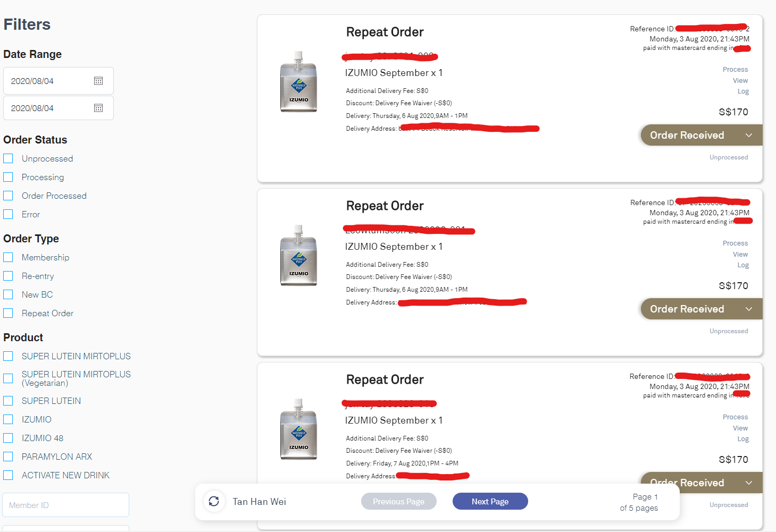Click the refresh icon beside Tan Han Wei

[x=214, y=501]
